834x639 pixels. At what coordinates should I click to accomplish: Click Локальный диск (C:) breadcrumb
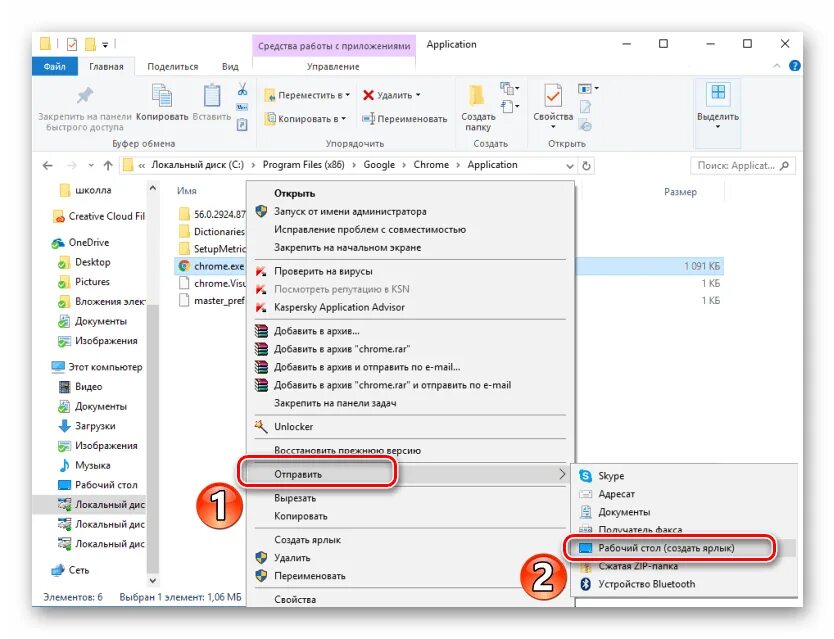(198, 165)
